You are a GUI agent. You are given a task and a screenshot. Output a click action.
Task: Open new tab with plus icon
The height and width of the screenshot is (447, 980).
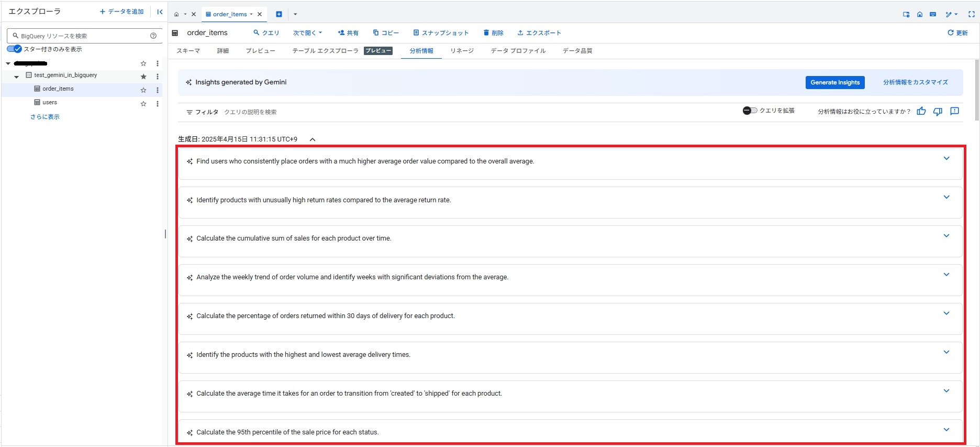click(279, 14)
